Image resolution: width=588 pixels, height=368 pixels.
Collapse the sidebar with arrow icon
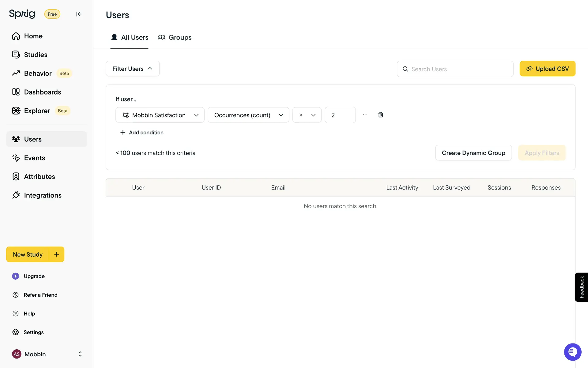pyautogui.click(x=79, y=14)
